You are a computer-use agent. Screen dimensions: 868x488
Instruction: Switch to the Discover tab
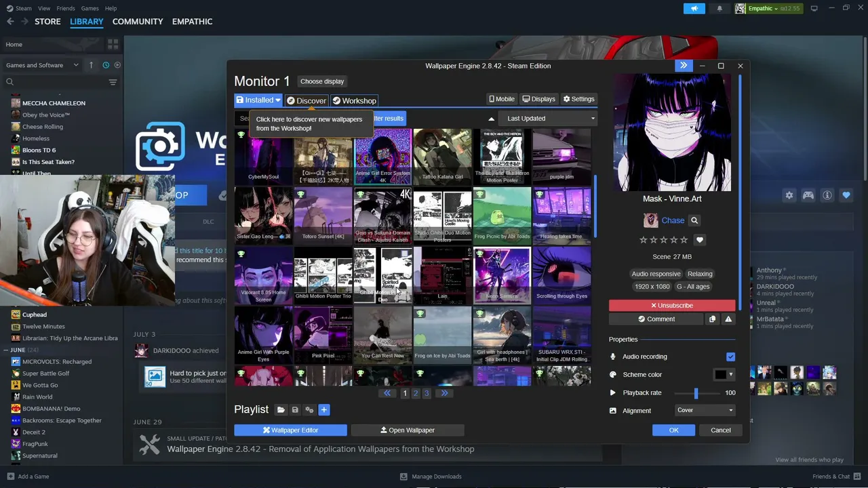(307, 100)
